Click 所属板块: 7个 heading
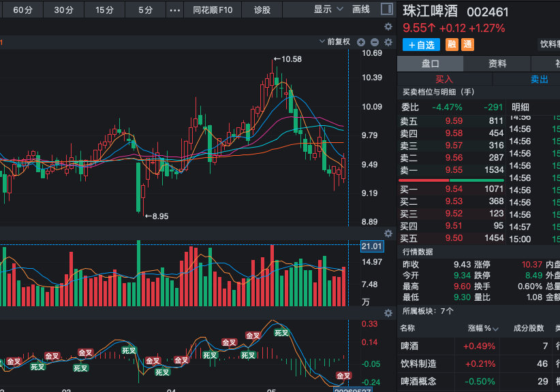Screen dimensions: 560x392 [428, 311]
